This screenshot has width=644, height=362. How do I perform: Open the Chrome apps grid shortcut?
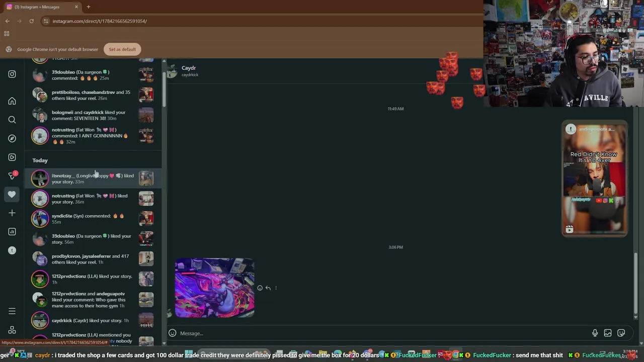(7, 34)
